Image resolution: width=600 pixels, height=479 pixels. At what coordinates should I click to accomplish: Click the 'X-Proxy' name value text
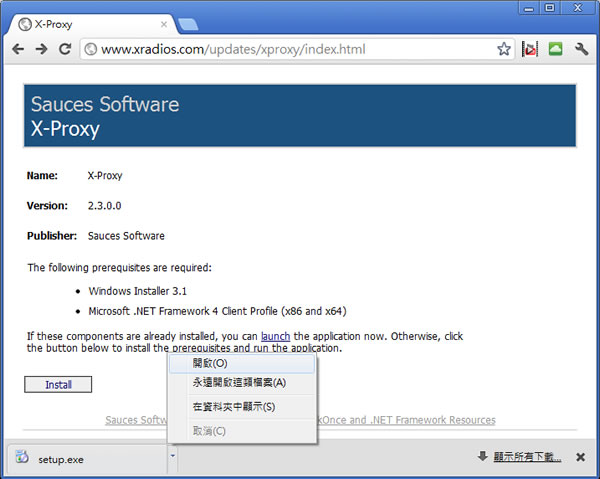click(x=105, y=176)
